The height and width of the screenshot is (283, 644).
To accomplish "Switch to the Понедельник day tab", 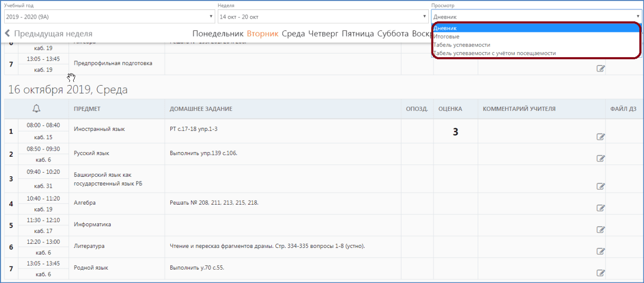I will (x=218, y=34).
